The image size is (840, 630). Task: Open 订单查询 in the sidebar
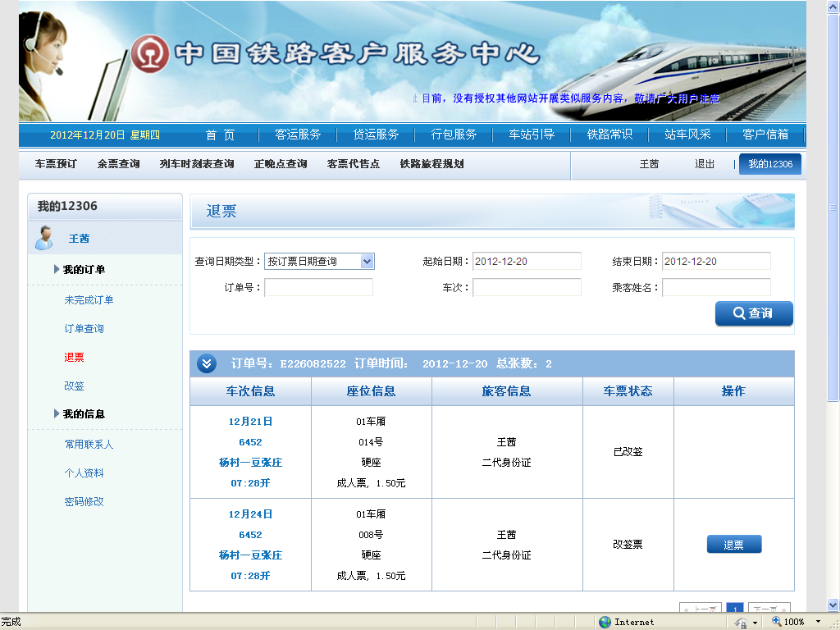[84, 328]
